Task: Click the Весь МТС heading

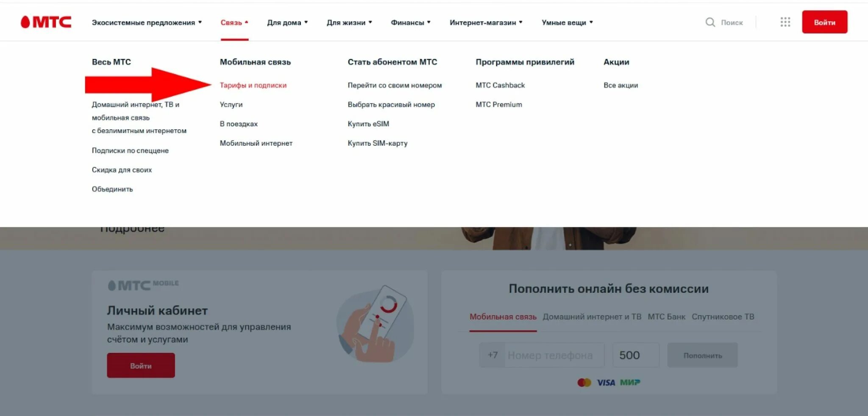Action: [111, 62]
